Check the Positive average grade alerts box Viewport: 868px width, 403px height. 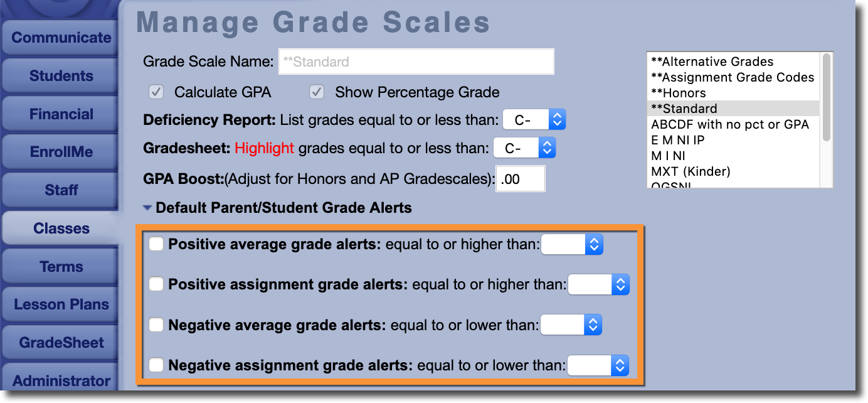tap(156, 244)
